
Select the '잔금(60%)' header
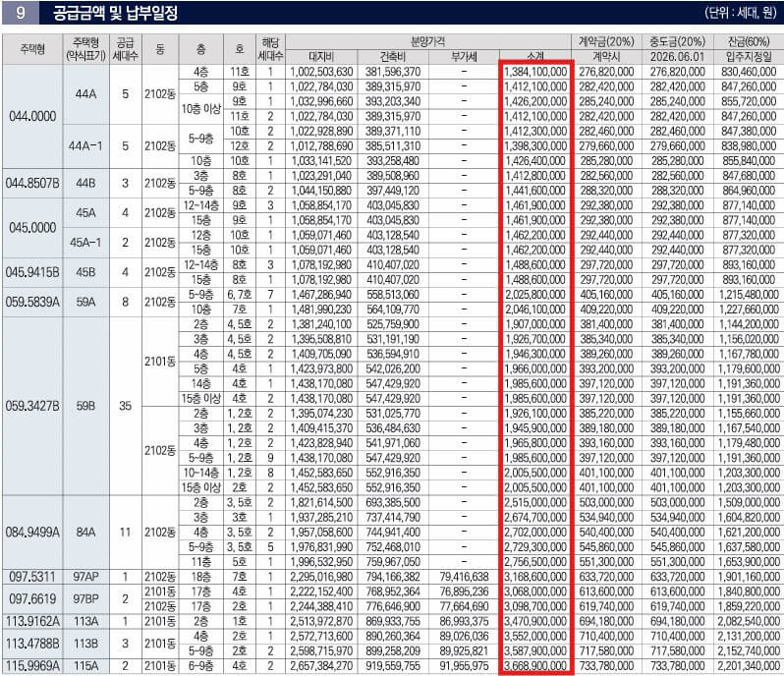point(749,41)
